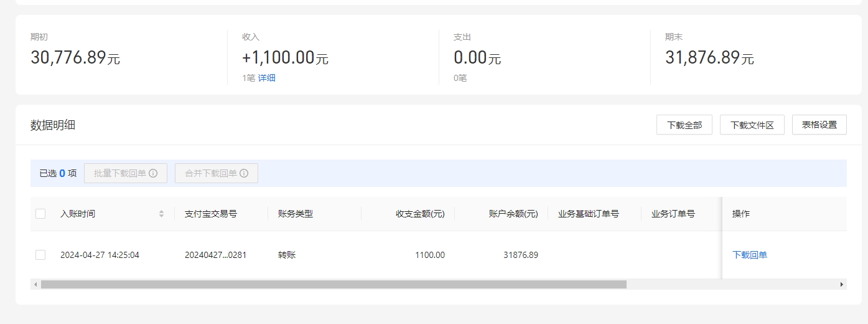
Task: Open the 下载文件区 button
Action: tap(752, 125)
